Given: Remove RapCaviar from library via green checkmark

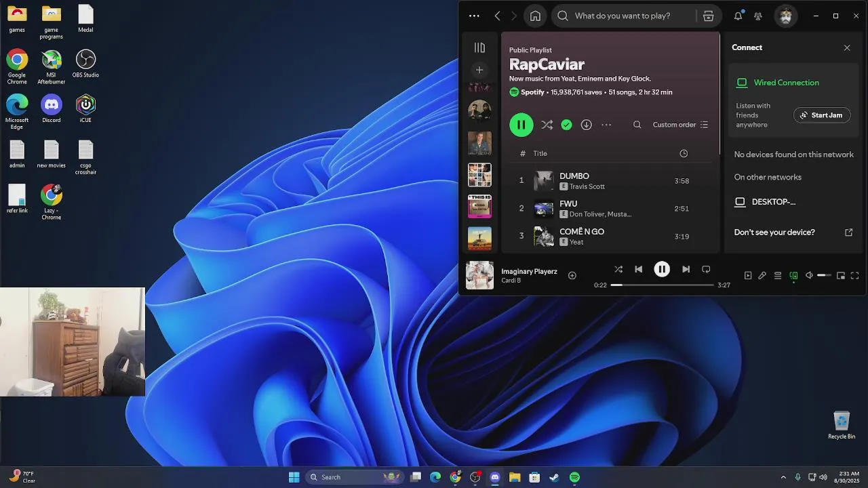Looking at the screenshot, I should coord(566,125).
